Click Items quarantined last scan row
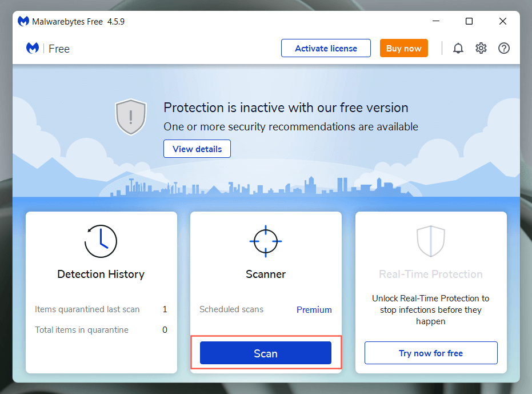532x394 pixels. pos(87,309)
